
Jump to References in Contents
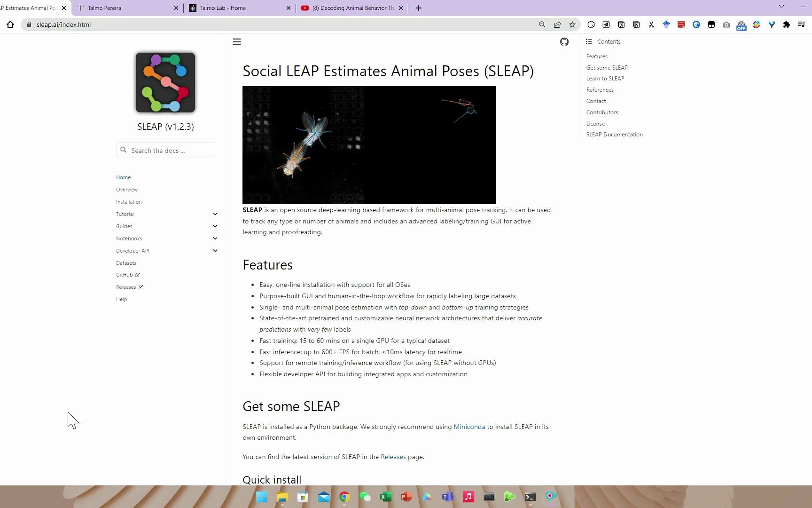pyautogui.click(x=600, y=90)
